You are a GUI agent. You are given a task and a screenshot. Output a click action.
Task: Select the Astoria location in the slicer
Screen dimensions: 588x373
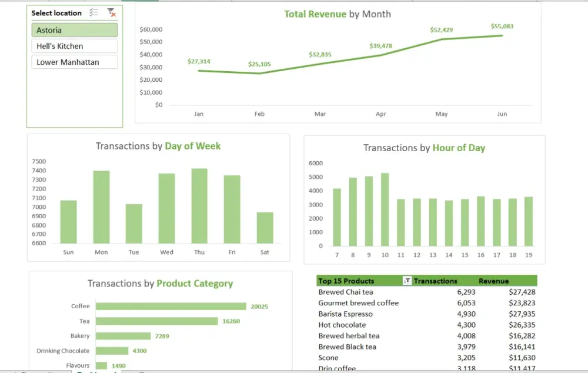click(74, 29)
